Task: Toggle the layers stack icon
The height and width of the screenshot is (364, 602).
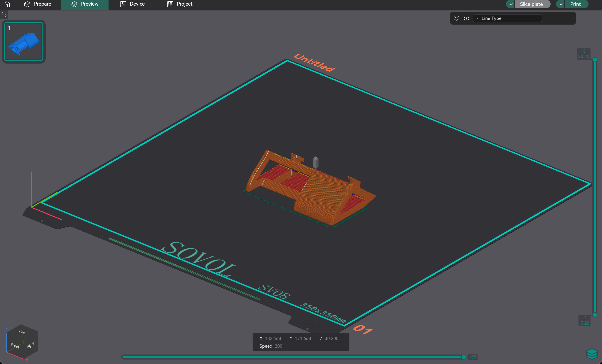Action: (592, 354)
